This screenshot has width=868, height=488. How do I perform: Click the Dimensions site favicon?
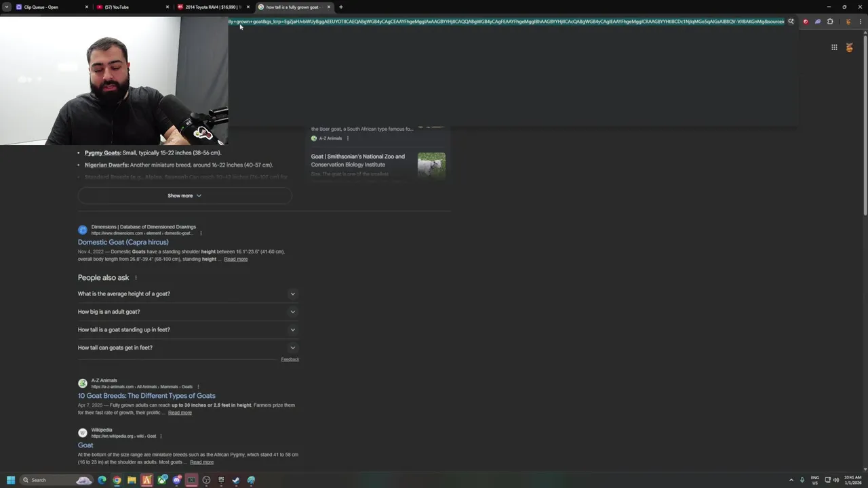(83, 230)
